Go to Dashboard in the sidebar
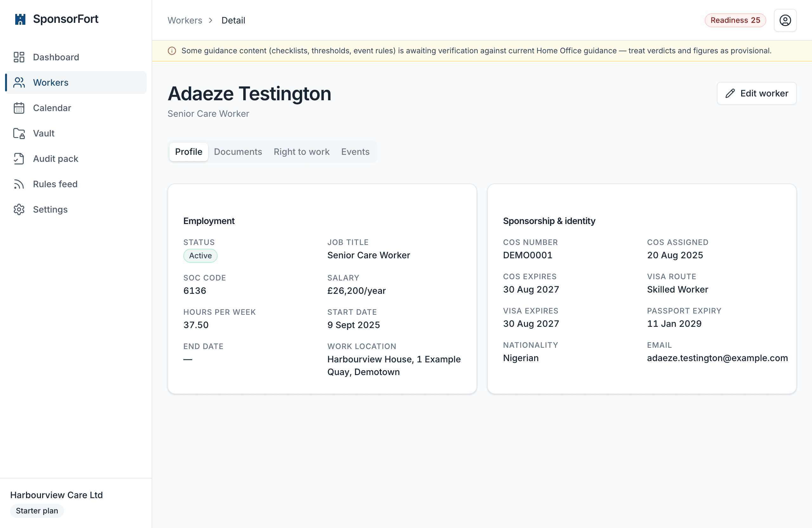Image resolution: width=812 pixels, height=528 pixels. 76,57
